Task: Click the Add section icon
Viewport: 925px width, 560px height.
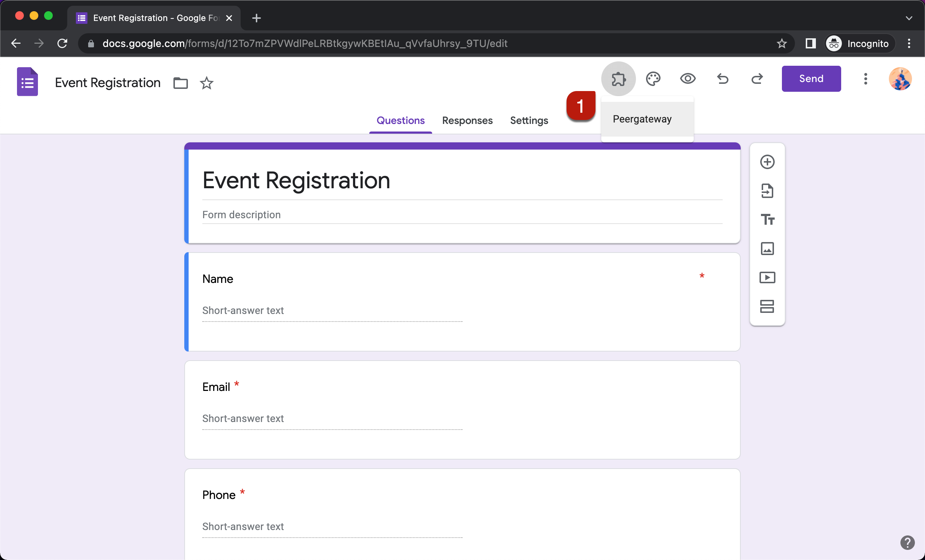Action: pyautogui.click(x=767, y=306)
